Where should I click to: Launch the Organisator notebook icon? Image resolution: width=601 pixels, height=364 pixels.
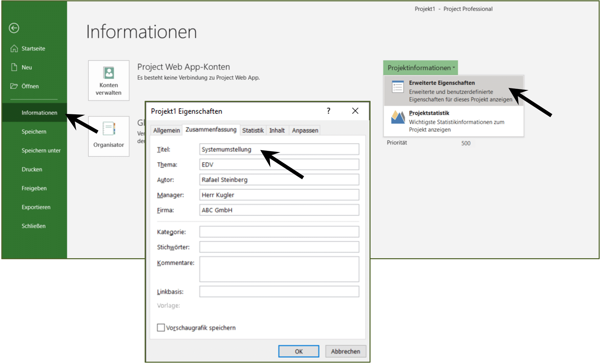[109, 128]
